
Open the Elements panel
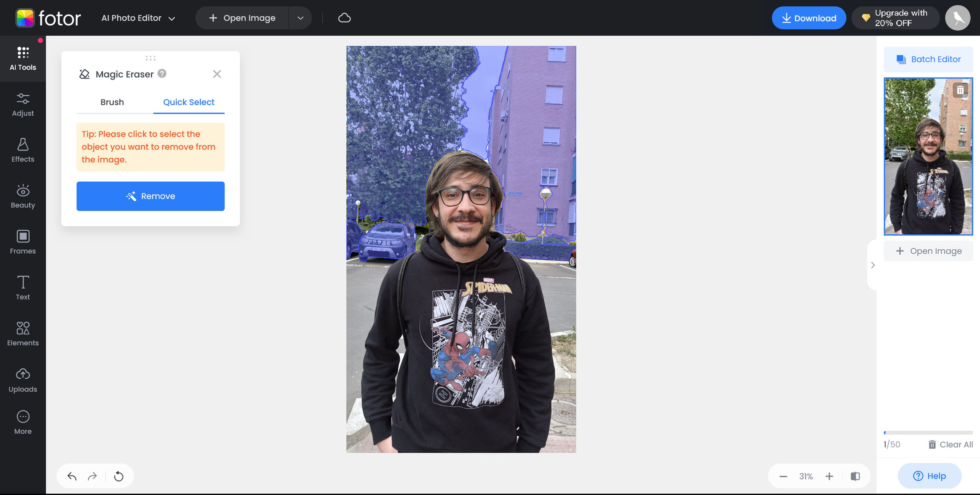[x=23, y=333]
